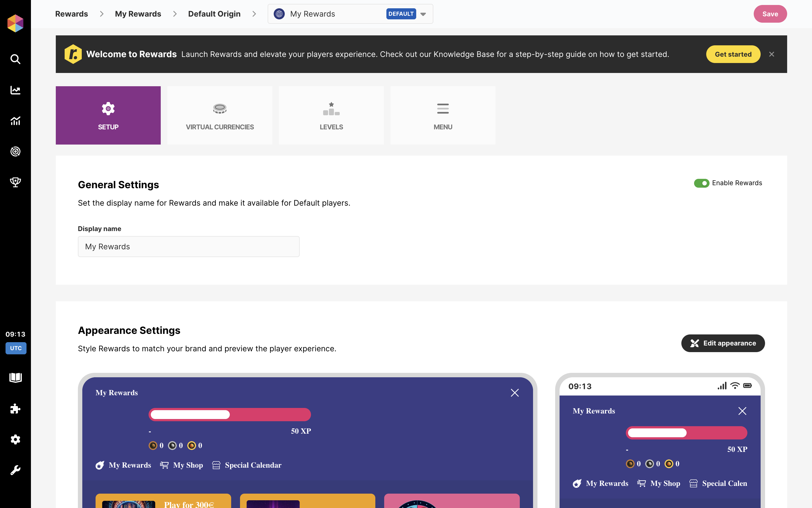The image size is (812, 508).
Task: Expand the My Rewards DEFAULT dropdown
Action: coord(423,14)
